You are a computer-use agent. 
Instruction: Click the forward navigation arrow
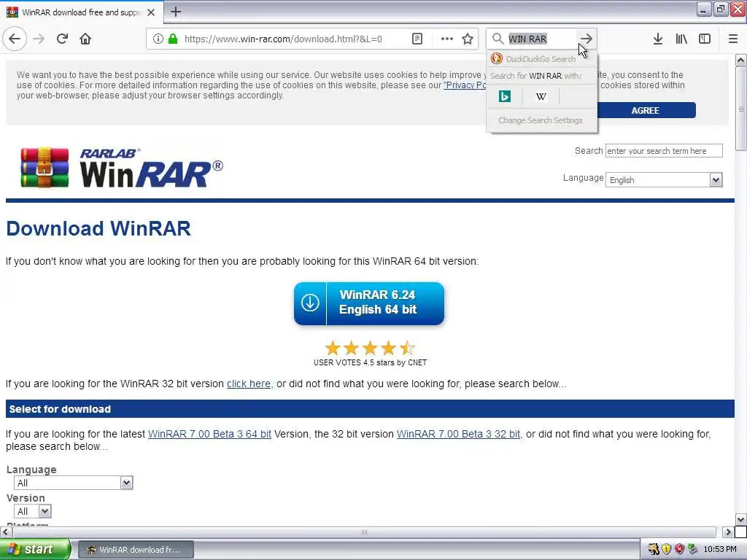tap(39, 39)
